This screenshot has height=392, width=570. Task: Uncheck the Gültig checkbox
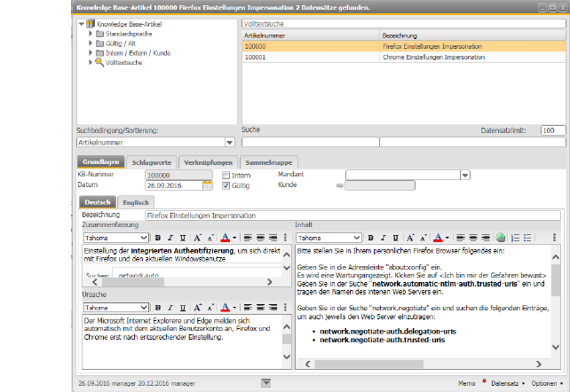pyautogui.click(x=226, y=185)
